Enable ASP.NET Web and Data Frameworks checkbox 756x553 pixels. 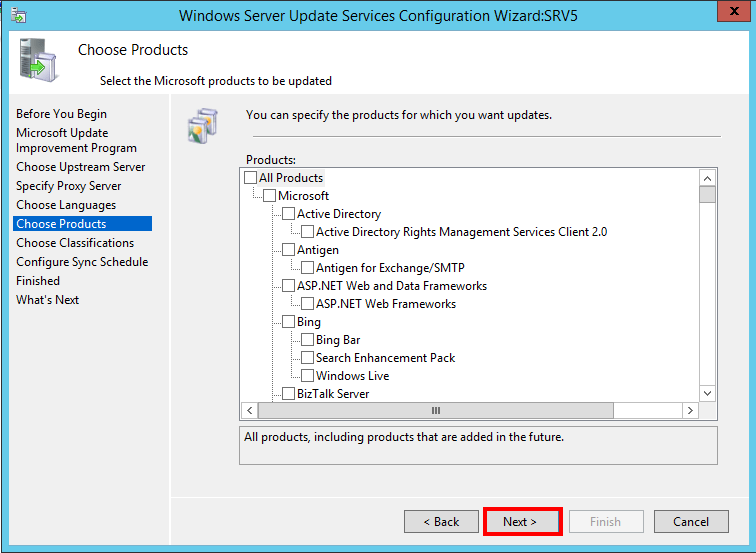[288, 285]
